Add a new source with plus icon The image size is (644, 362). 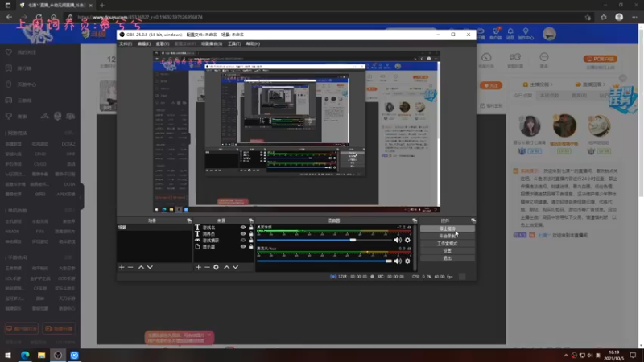198,267
